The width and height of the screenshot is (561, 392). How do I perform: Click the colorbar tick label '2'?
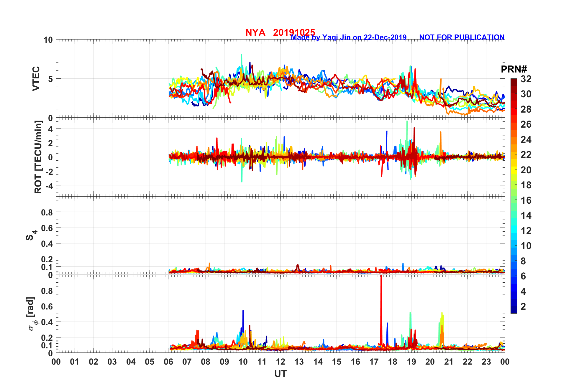coord(523,307)
